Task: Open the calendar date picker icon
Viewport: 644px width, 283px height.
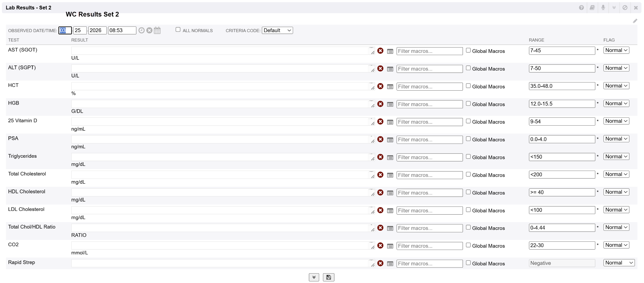Action: tap(157, 31)
